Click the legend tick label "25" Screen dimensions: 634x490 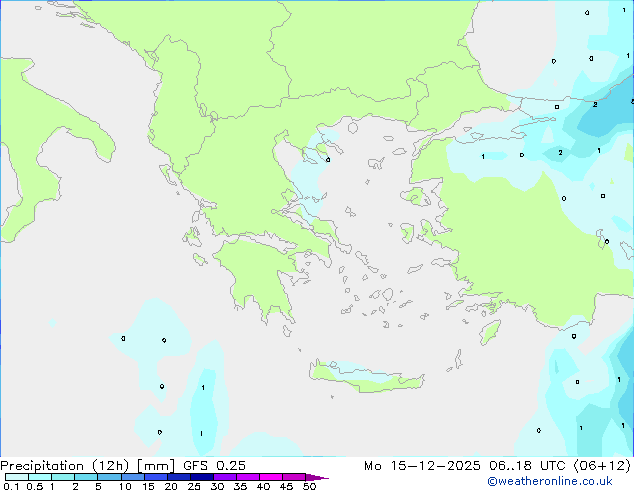pos(194,486)
